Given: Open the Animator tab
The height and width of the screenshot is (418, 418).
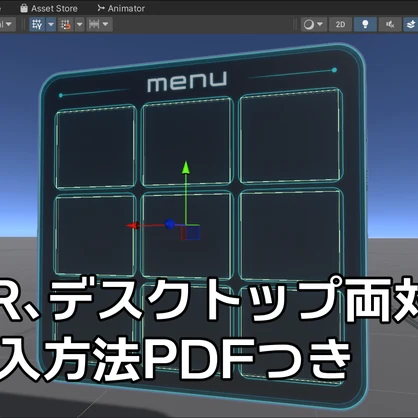Looking at the screenshot, I should coord(121,8).
